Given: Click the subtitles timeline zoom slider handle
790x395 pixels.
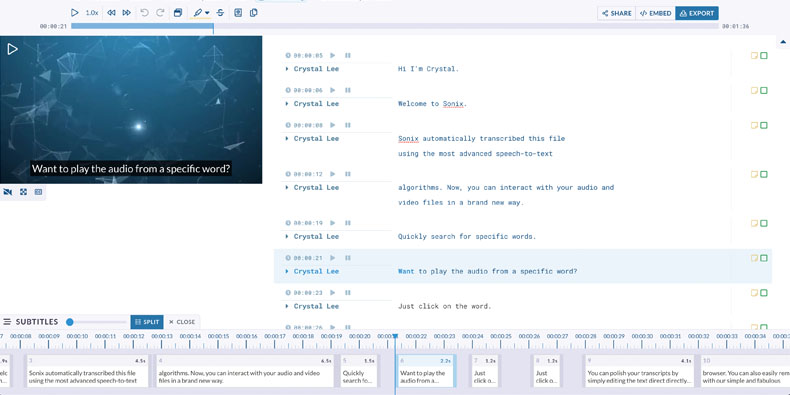Looking at the screenshot, I should point(70,322).
